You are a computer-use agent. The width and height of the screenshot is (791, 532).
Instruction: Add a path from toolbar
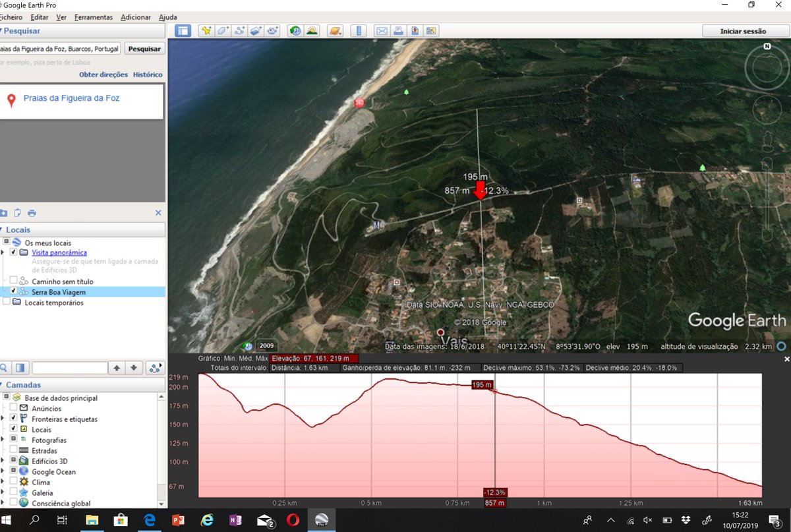coord(239,30)
